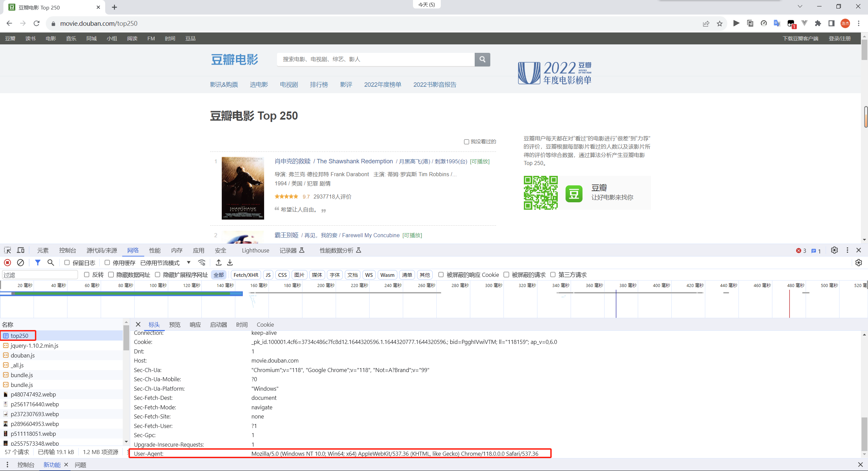Check the 反转 filter option
The width and height of the screenshot is (868, 471).
tap(86, 274)
